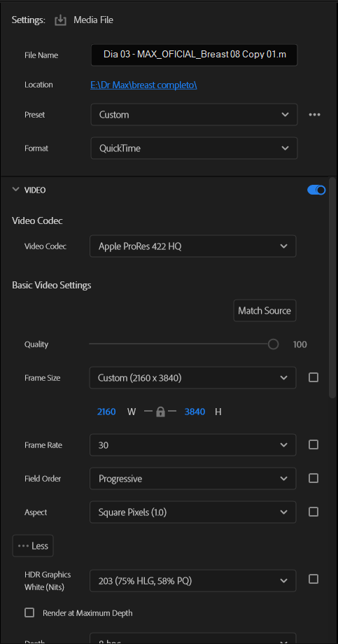This screenshot has width=338, height=644.
Task: Check the Field Order match source checkbox
Action: 314,479
